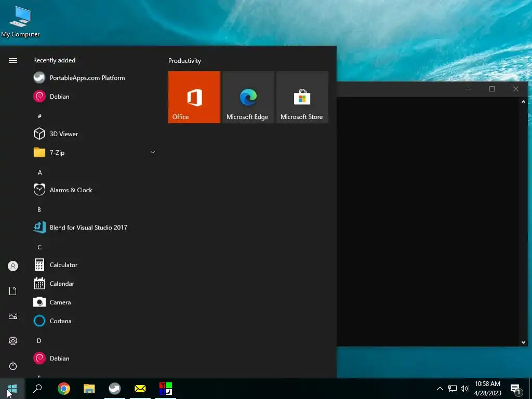
Task: Click the # letter header
Action: 39,116
